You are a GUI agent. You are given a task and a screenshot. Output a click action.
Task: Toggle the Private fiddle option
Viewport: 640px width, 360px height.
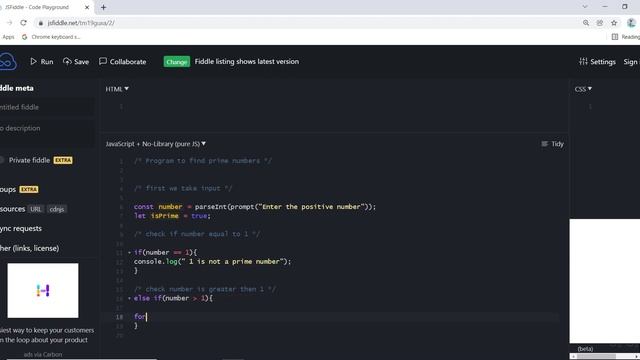2,160
